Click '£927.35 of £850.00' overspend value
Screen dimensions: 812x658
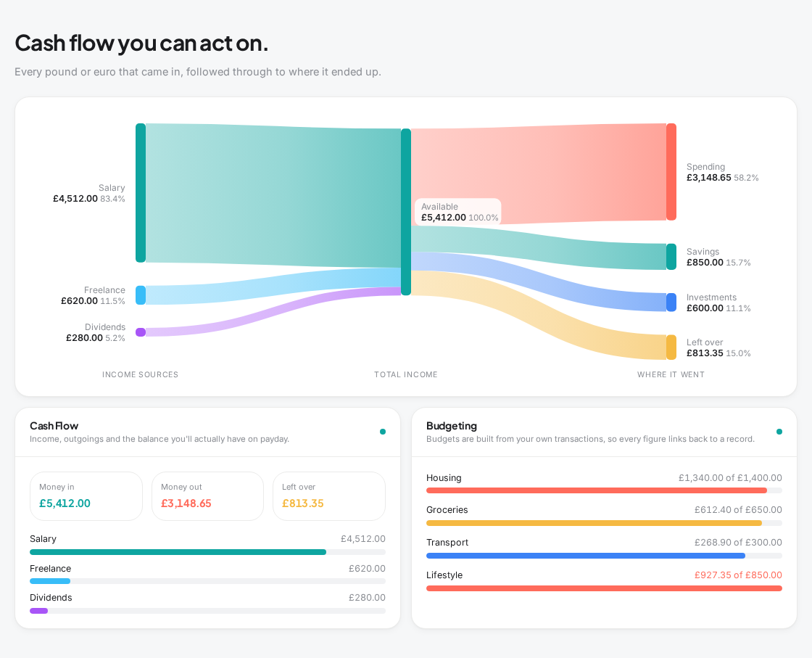[738, 575]
